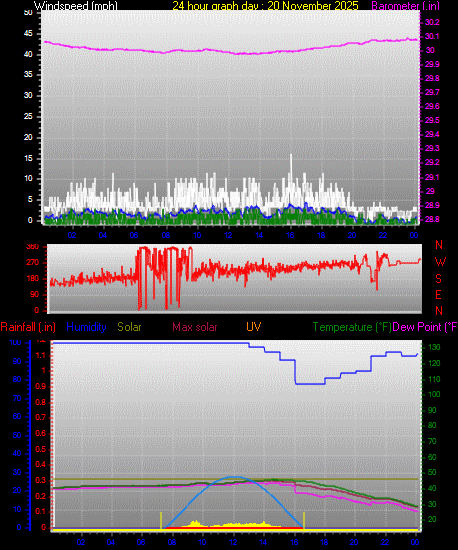Click windspeed axis value 45
The image size is (458, 550).
(x=28, y=34)
